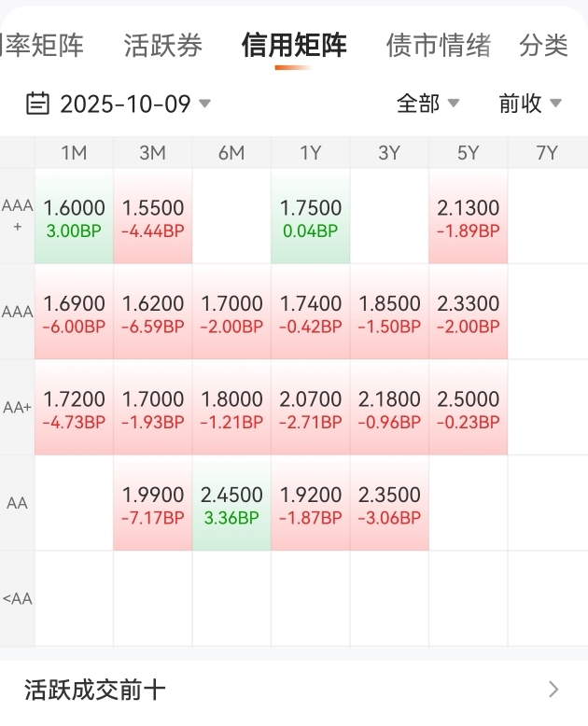Select the AA+ rating row label
This screenshot has width=588, height=726.
point(17,408)
